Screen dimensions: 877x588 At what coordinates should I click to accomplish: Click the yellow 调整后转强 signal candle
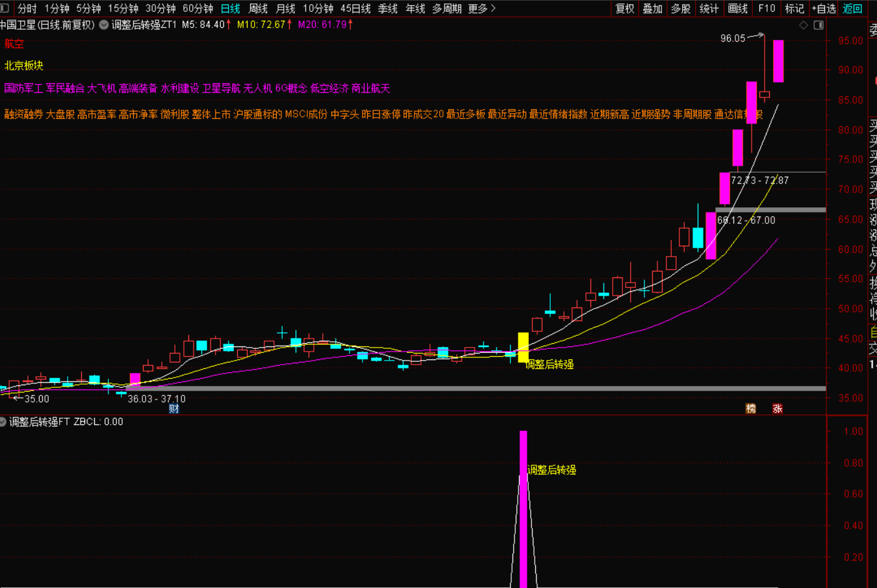tap(523, 347)
